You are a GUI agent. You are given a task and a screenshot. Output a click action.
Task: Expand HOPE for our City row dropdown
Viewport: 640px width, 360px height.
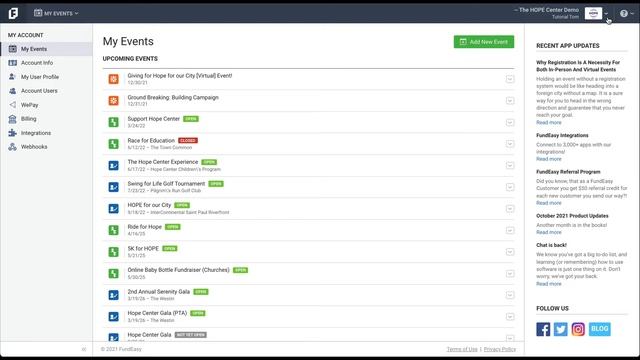[x=510, y=209]
